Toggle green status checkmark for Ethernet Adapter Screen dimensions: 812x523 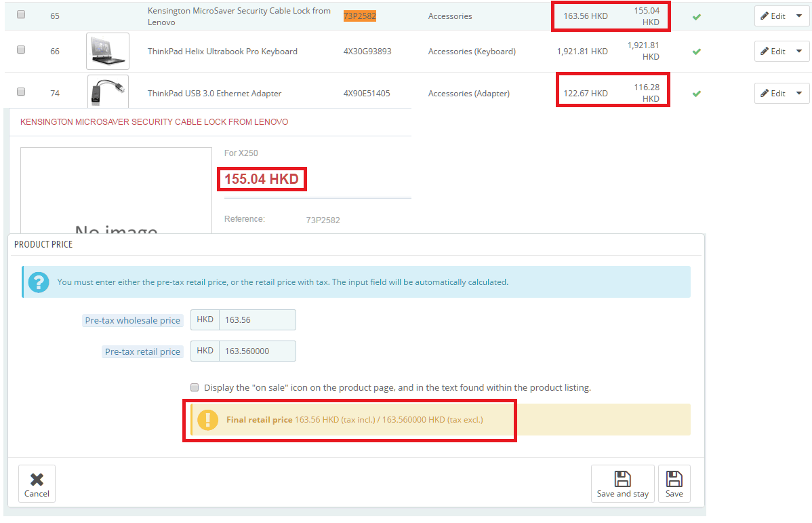coord(697,94)
